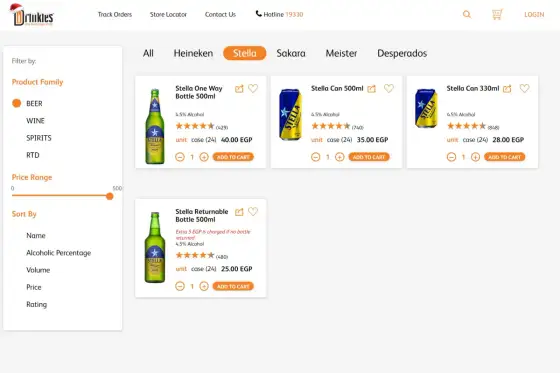560x373 pixels.
Task: Share Stella One Way Bottle 500ml
Action: pos(239,89)
